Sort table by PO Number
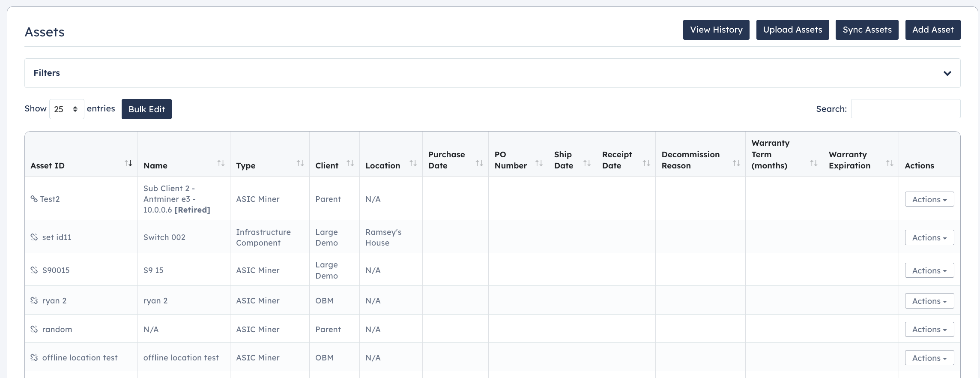 click(539, 163)
